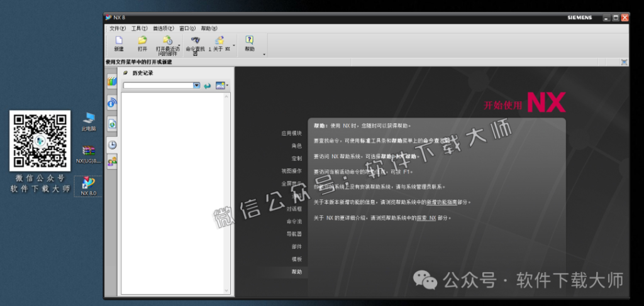Open the 文件 (File) menu

point(118,28)
